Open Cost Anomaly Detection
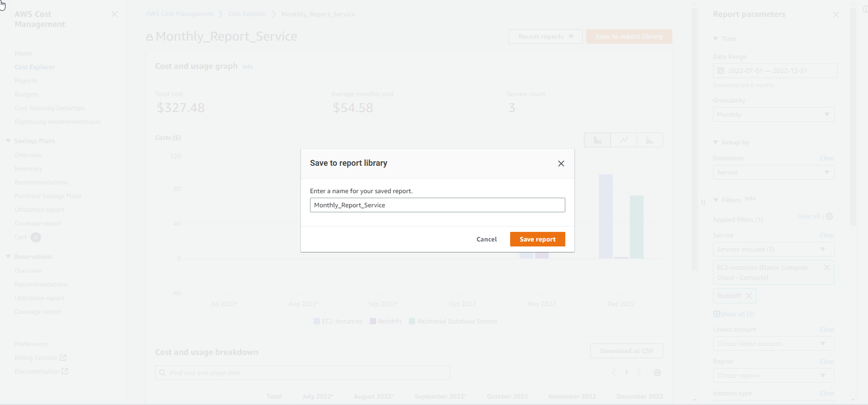This screenshot has width=868, height=405. [x=50, y=108]
